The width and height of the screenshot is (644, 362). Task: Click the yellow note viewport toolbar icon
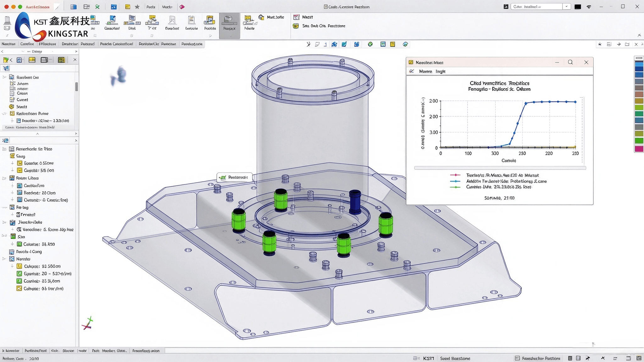click(x=392, y=44)
